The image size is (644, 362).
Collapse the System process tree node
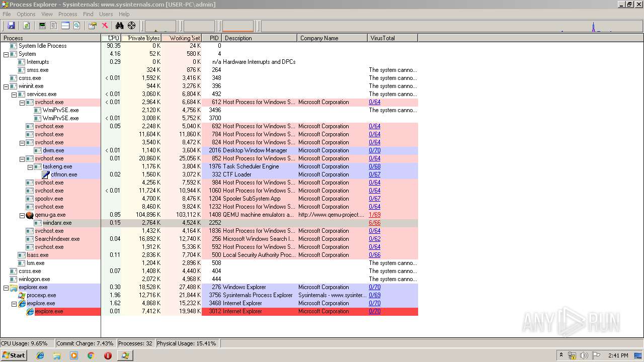(6, 54)
